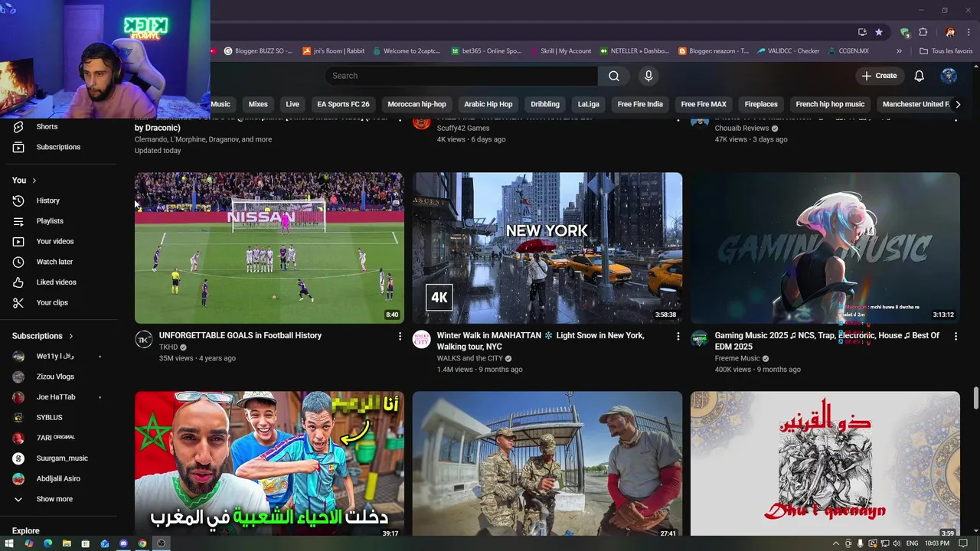Open File Explorer from taskbar
980x551 pixels.
point(67,543)
